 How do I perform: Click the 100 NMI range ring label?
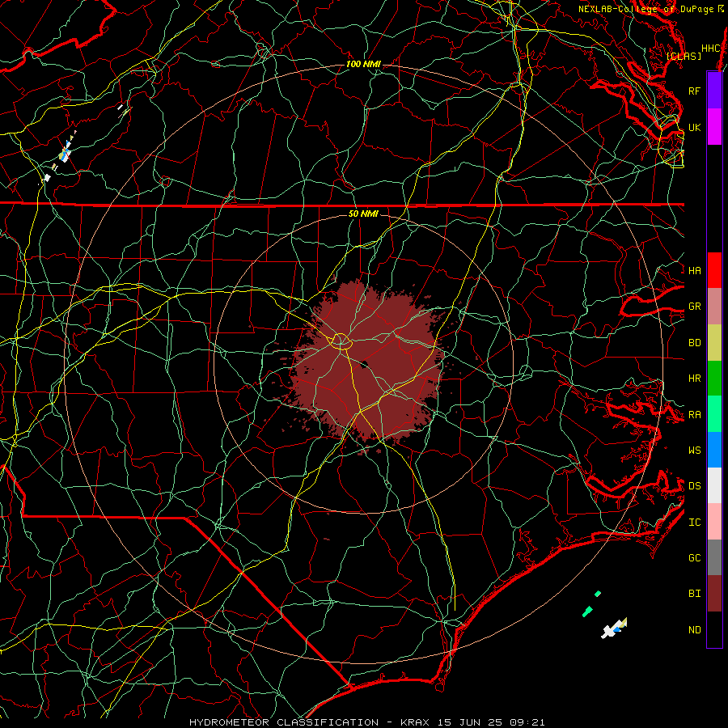click(x=363, y=64)
